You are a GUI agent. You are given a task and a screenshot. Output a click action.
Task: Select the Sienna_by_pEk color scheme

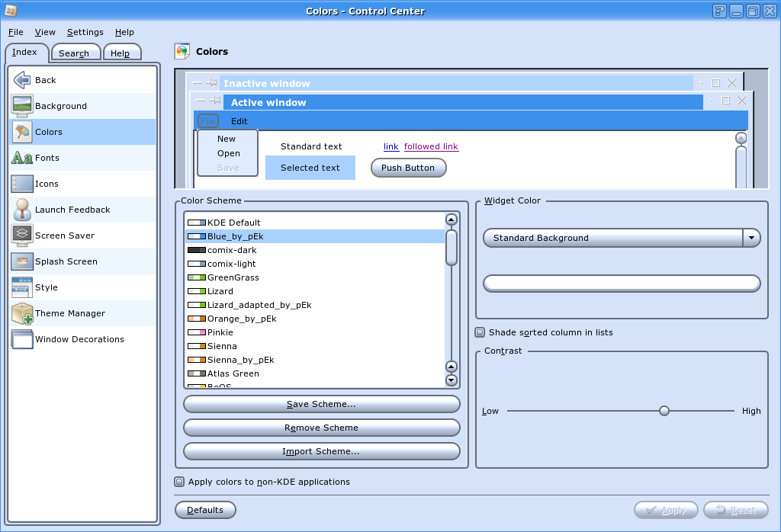pyautogui.click(x=315, y=359)
